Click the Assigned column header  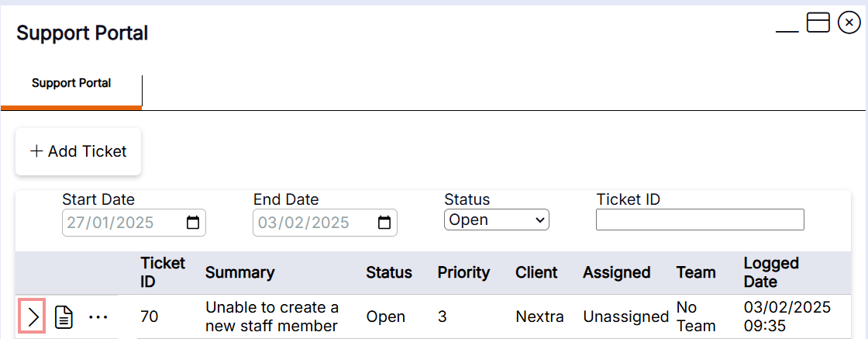[616, 272]
